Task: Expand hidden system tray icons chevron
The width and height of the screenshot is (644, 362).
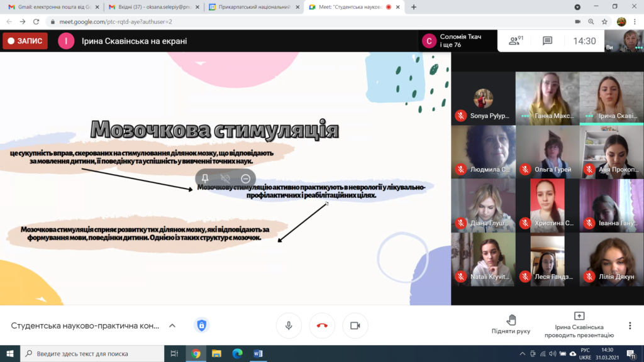Action: click(522, 353)
